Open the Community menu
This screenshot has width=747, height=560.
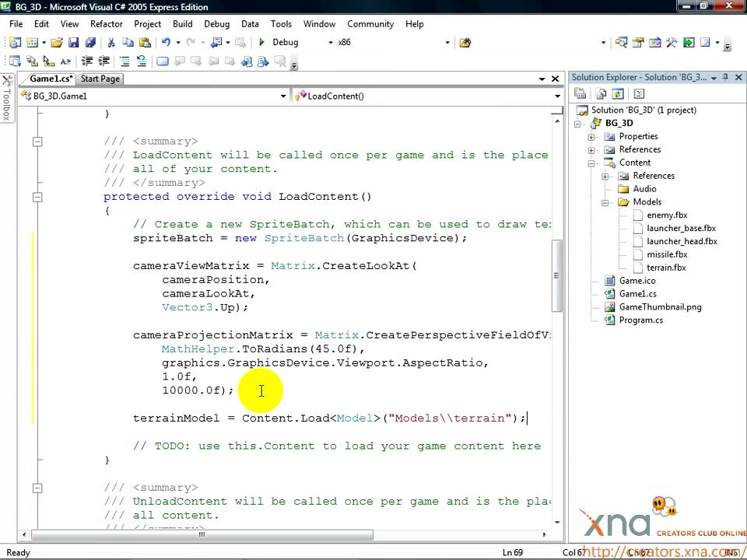click(370, 24)
